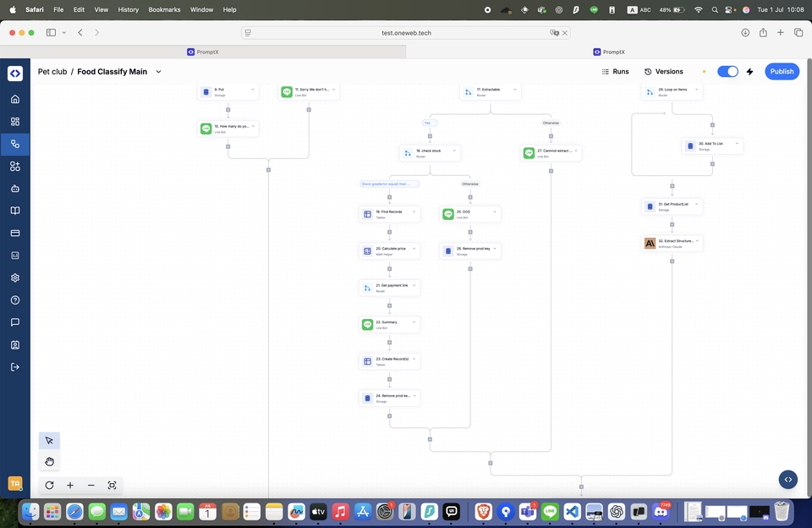Viewport: 812px width, 528px height.
Task: Zoom in the canvas with plus icon
Action: pos(70,486)
